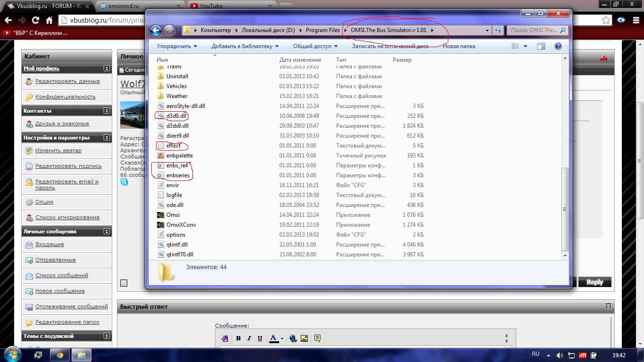Image resolution: width=644 pixels, height=362 pixels.
Task: Open the recent pages dropdown beside forward arrow
Action: 179,31
